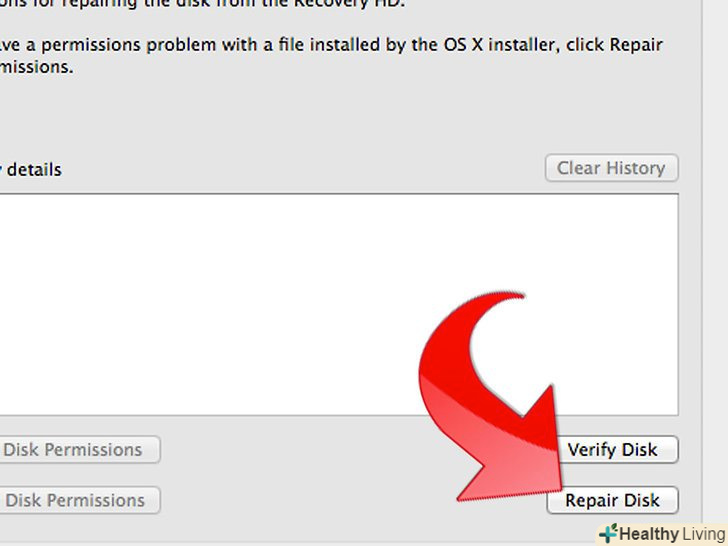
Task: Click empty gray space left of Verify Disk
Action: tap(350, 450)
